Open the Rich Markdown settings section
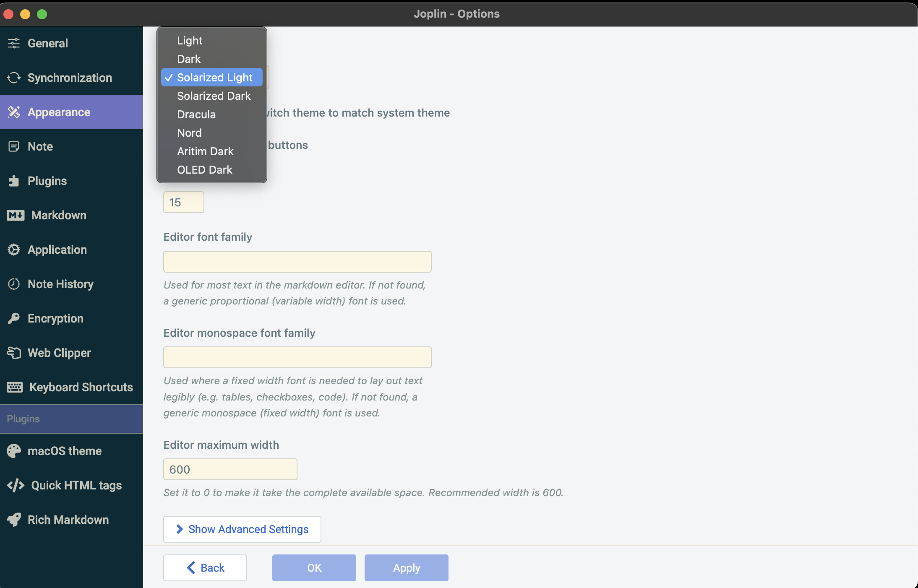The width and height of the screenshot is (918, 588). (68, 520)
